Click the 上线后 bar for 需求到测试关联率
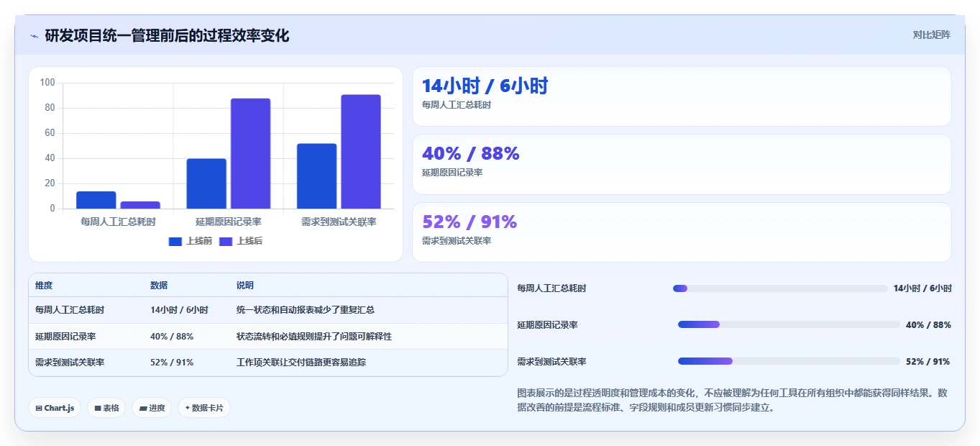The width and height of the screenshot is (980, 446). pyautogui.click(x=361, y=152)
